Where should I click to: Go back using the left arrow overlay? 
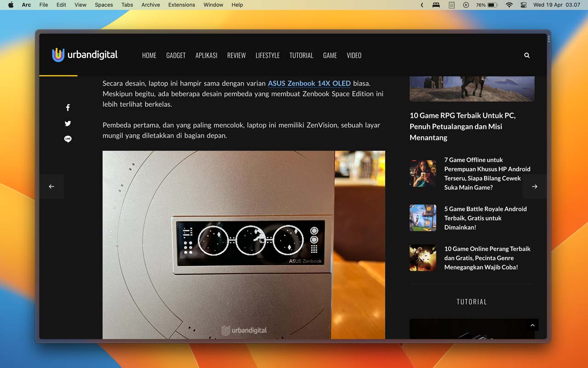point(51,186)
